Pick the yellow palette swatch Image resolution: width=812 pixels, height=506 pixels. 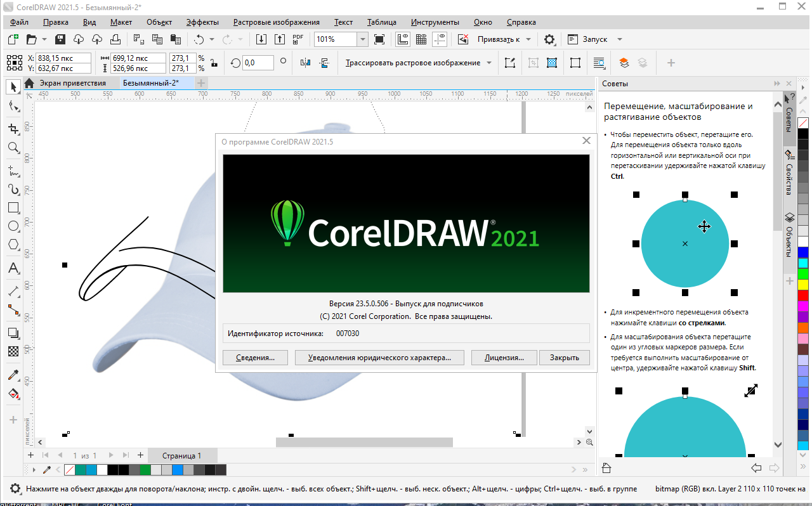pos(803,284)
